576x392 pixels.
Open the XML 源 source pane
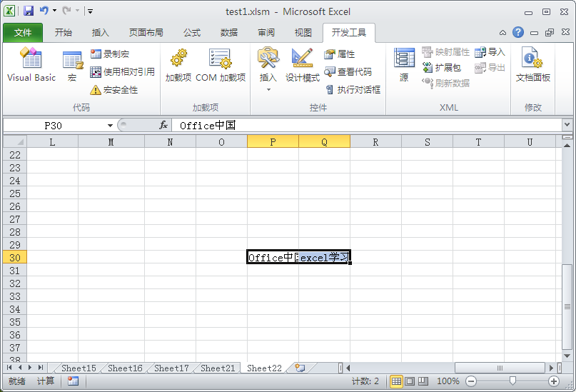click(x=404, y=65)
